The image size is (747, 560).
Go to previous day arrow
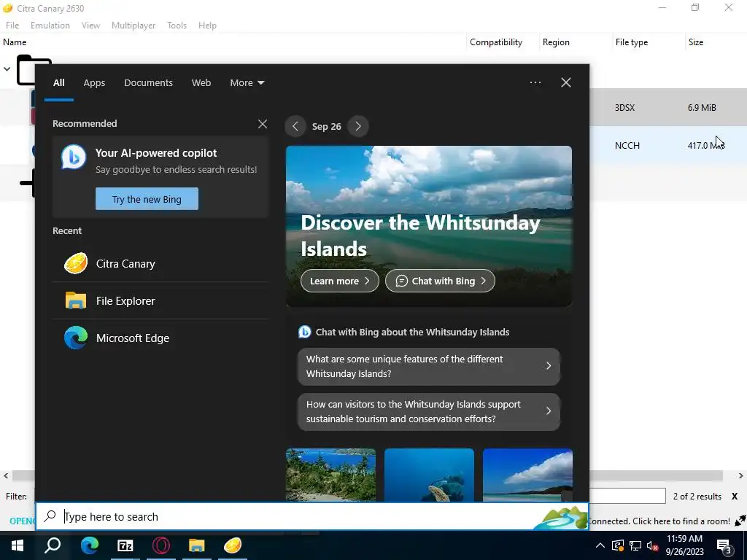click(295, 127)
